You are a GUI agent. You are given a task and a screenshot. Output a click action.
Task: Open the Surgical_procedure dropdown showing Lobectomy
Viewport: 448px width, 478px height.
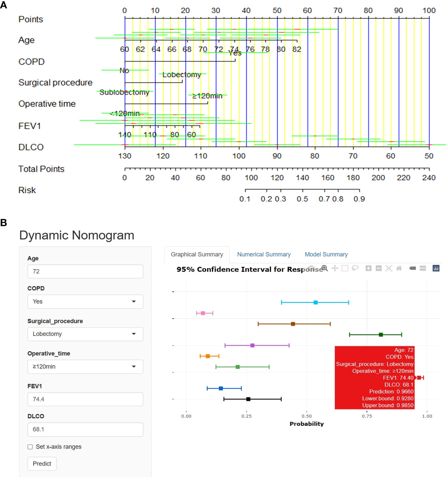(85, 334)
